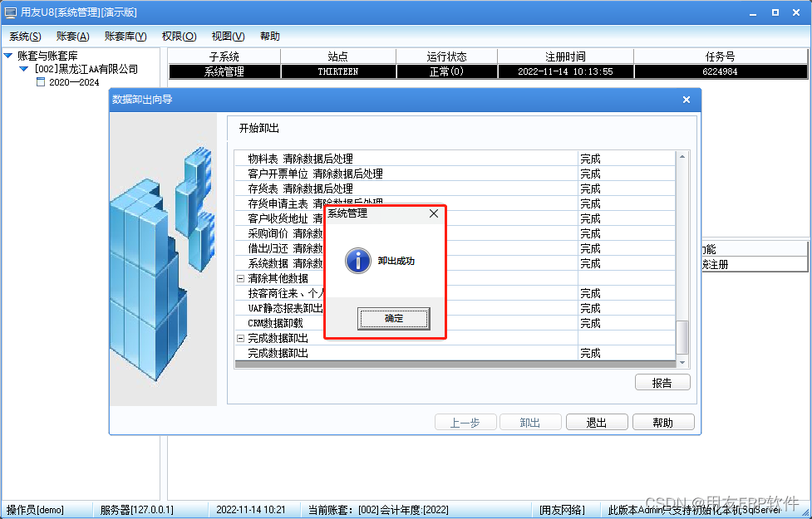Select the 2022-11-14 10:13:55 cell
Screen dimensions: 812x519
[x=565, y=71]
